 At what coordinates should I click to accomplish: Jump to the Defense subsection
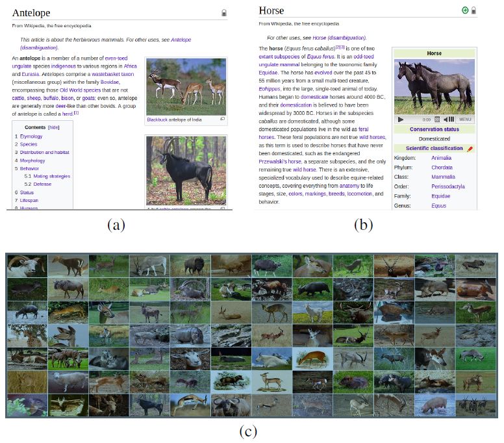tap(42, 184)
